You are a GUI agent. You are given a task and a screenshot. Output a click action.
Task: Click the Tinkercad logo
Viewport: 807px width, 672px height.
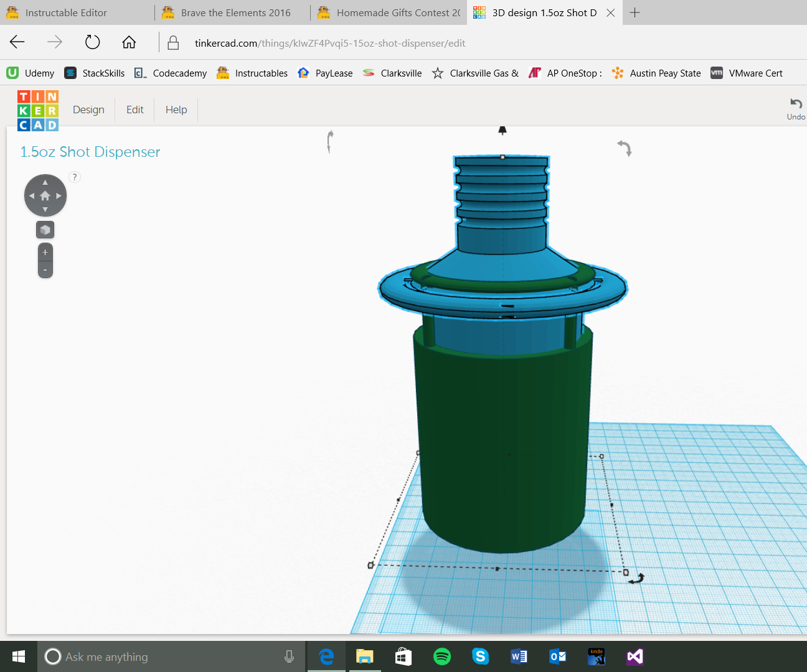coord(37,111)
